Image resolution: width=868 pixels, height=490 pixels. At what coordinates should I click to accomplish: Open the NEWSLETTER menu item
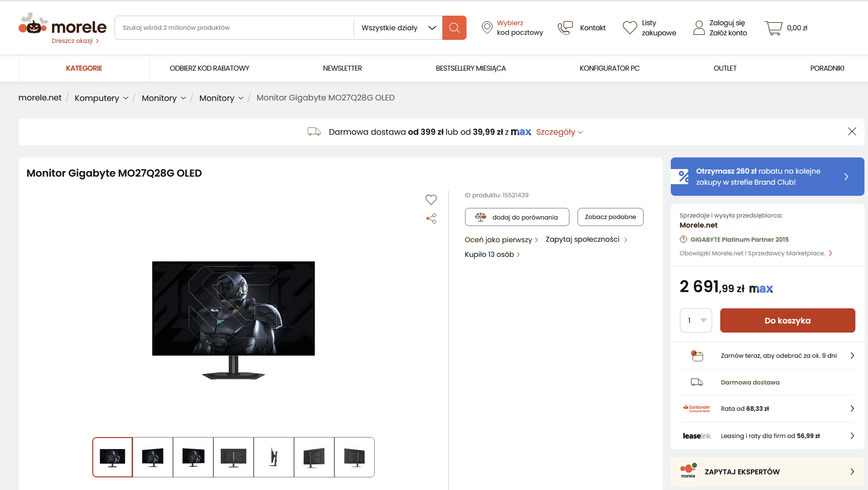tap(342, 68)
